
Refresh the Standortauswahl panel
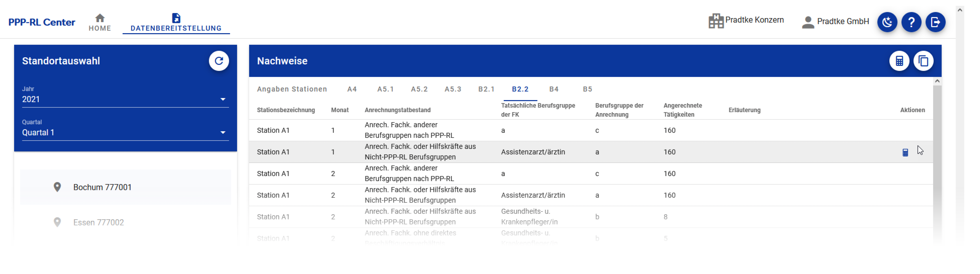[219, 61]
